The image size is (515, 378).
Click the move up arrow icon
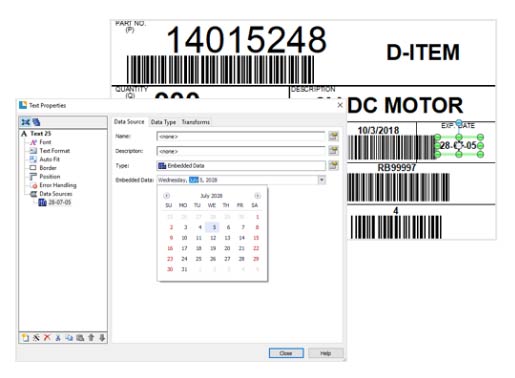pos(91,337)
